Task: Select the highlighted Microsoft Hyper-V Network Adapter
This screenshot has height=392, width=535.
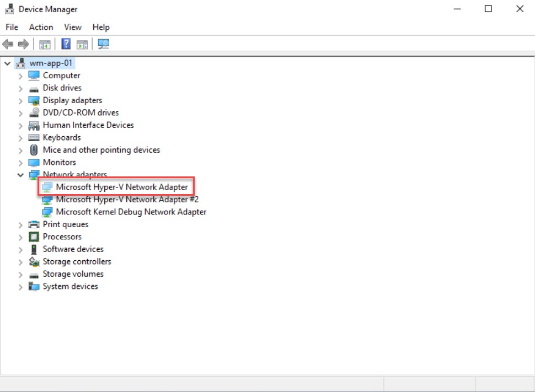Action: 121,187
